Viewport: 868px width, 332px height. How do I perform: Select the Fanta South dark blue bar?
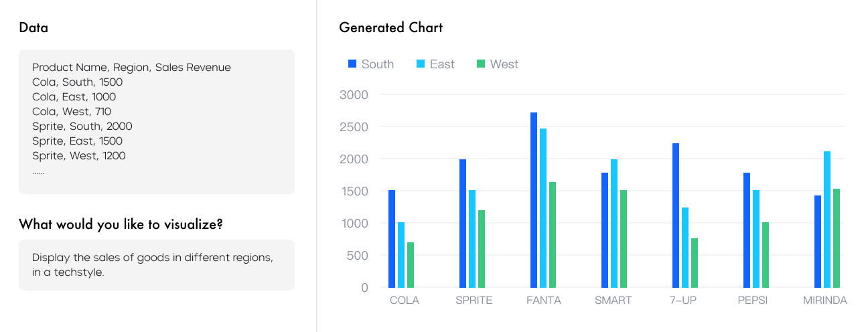pos(534,199)
